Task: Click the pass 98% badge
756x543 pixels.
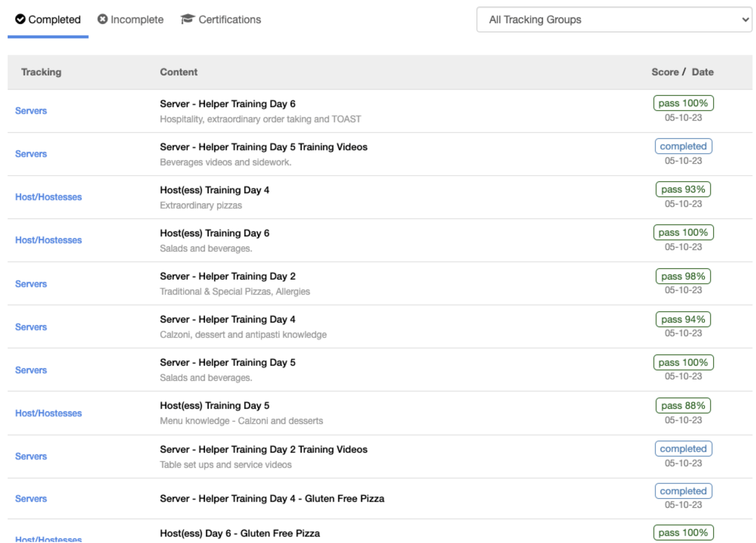Action: point(683,276)
